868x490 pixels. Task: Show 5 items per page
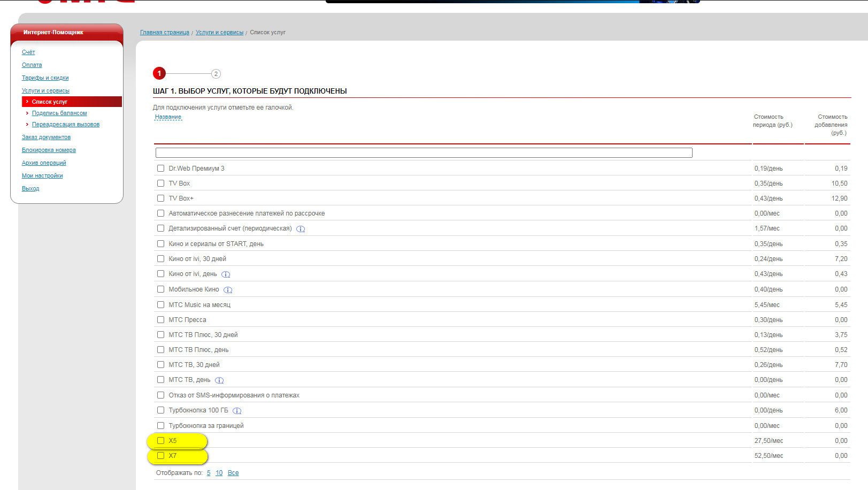[209, 473]
